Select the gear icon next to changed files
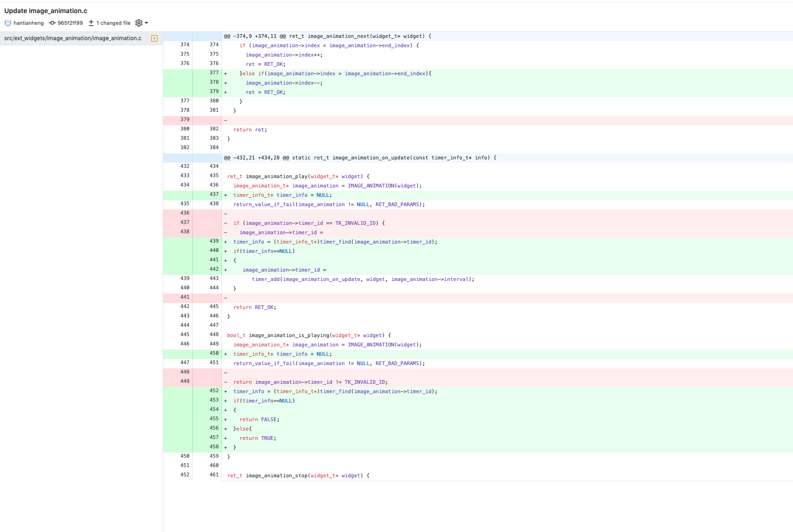 point(138,22)
